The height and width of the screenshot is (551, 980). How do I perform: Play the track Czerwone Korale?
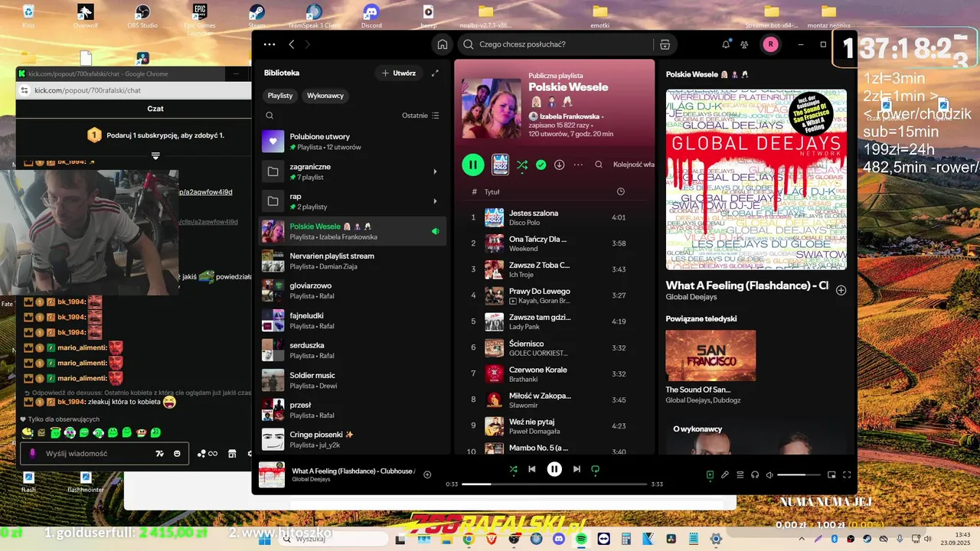click(x=555, y=373)
